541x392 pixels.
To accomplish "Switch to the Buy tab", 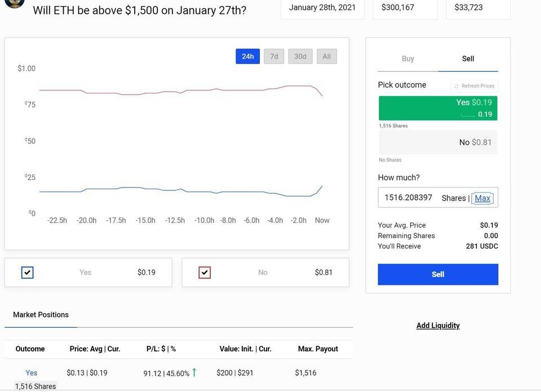I will coord(408,59).
